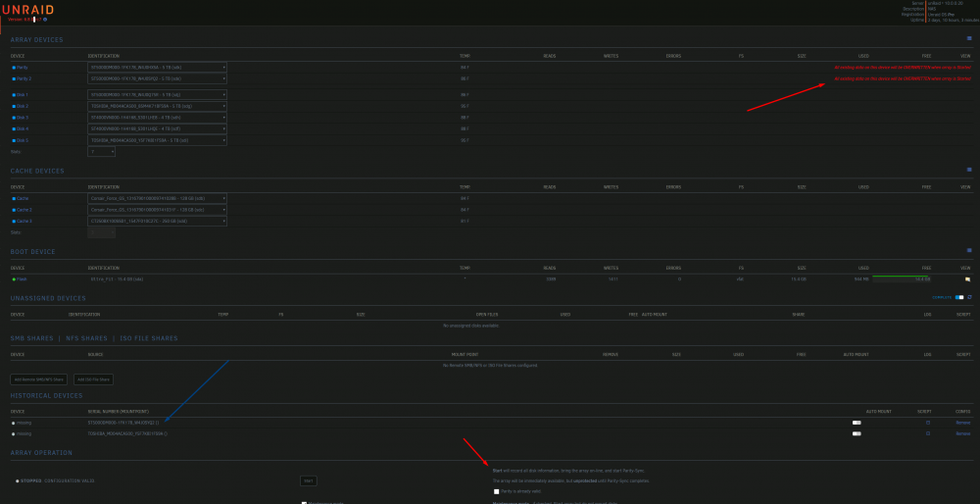Click Add Remote SMB/NFS Share button
Image resolution: width=980 pixels, height=504 pixels.
click(39, 378)
